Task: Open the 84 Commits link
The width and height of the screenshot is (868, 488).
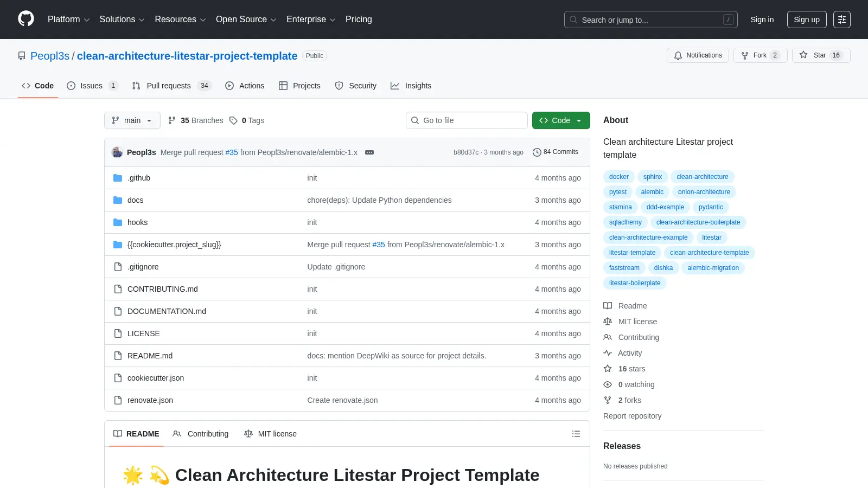Action: pos(556,152)
